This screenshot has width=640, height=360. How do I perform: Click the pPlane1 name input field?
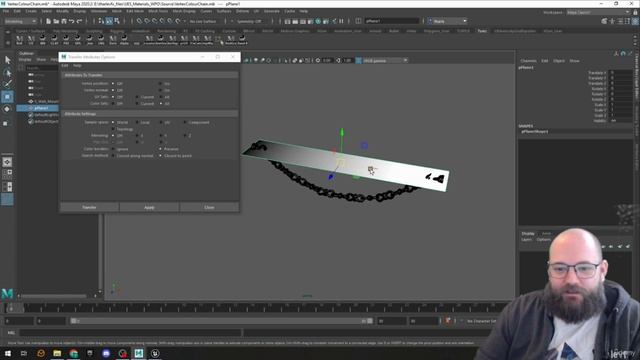(x=392, y=21)
